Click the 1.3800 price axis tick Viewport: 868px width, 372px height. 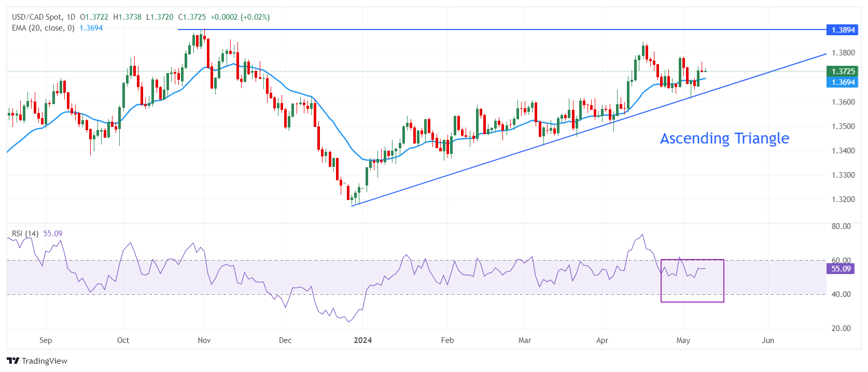coord(843,53)
